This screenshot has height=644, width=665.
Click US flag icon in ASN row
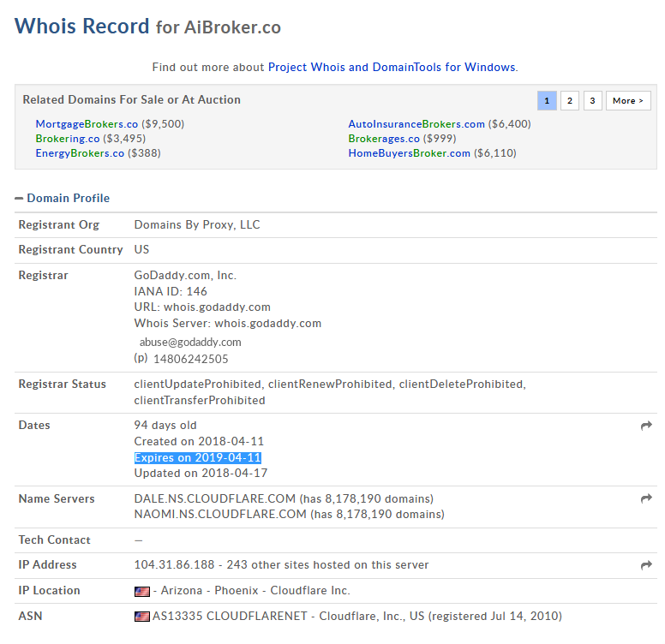click(x=142, y=617)
